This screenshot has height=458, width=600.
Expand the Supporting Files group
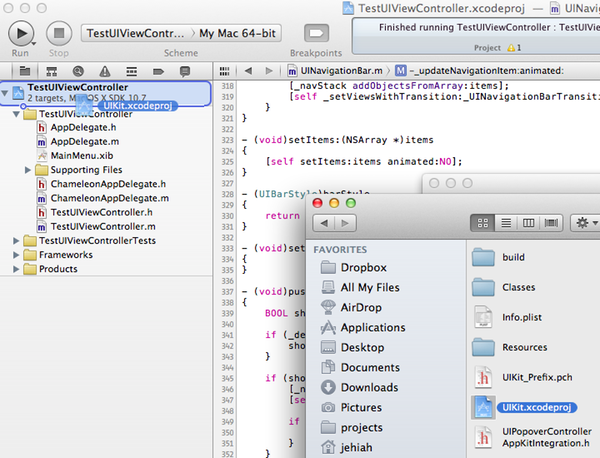point(28,170)
